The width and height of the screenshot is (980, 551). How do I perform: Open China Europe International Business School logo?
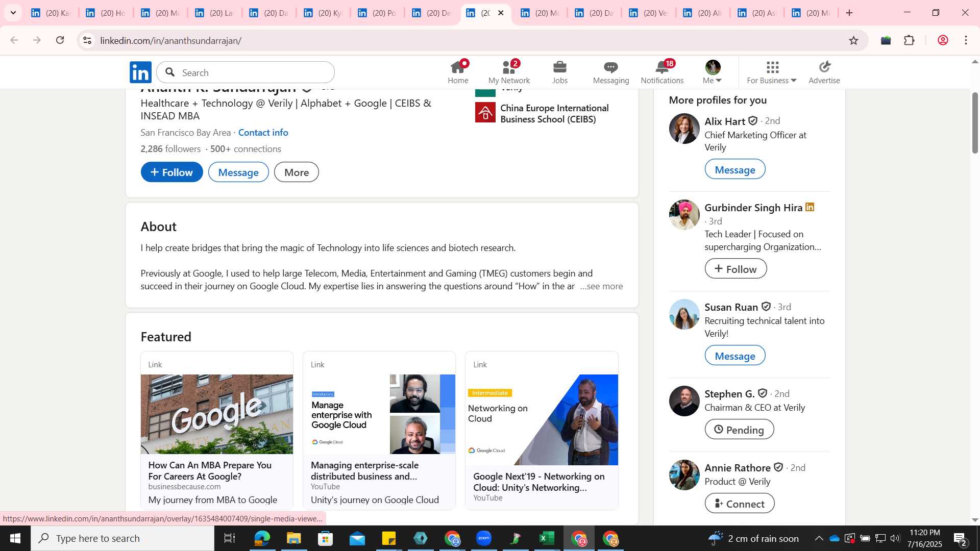(485, 113)
